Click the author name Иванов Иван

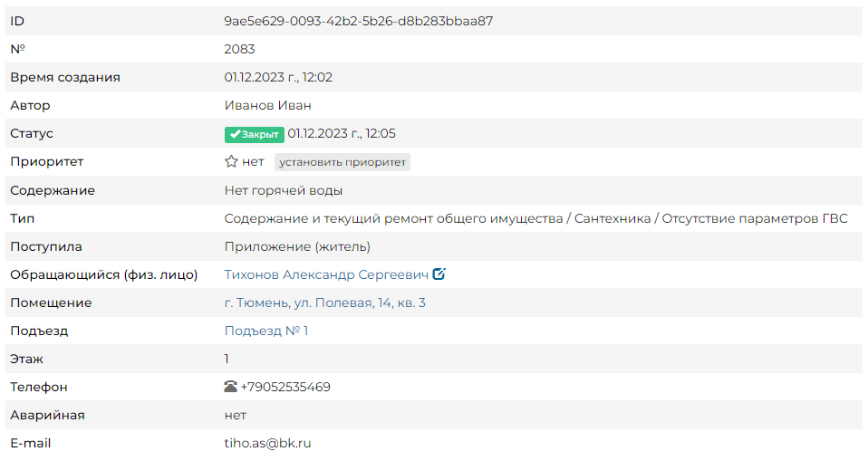tap(267, 105)
